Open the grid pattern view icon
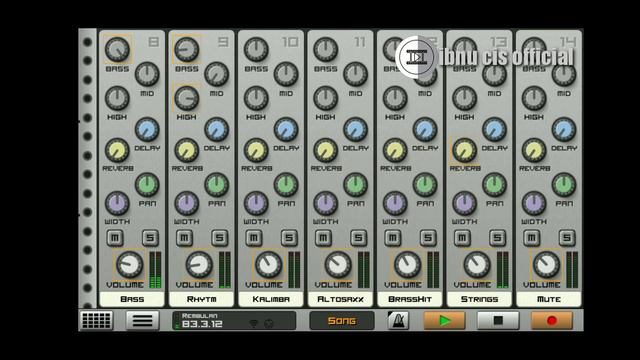640x360 pixels. point(96,320)
